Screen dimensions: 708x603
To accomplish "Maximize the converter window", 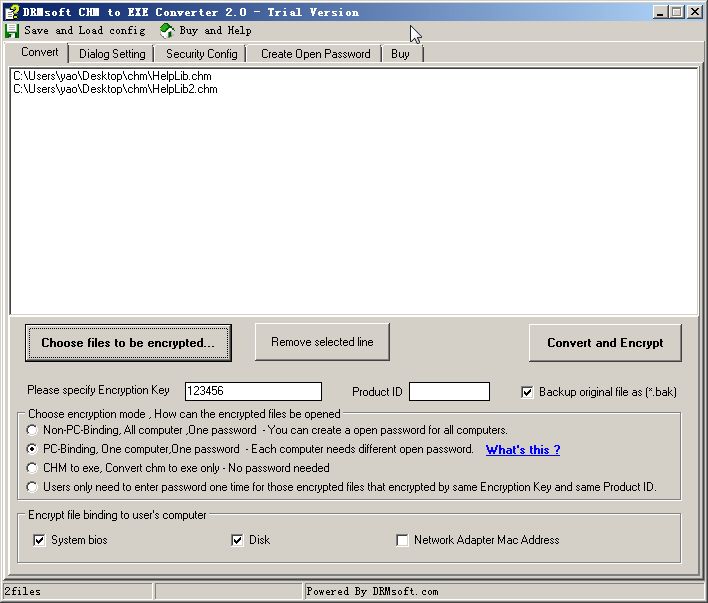I will [x=676, y=12].
